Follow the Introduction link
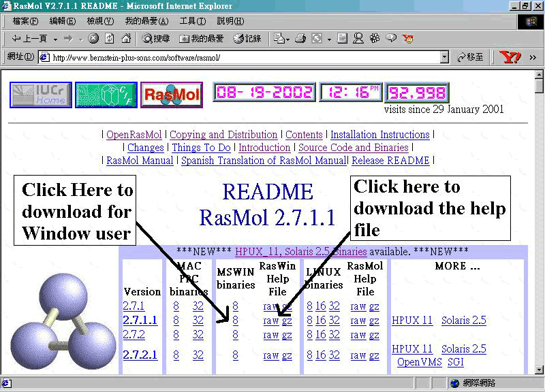Screen dimensions: 545x392 click(x=264, y=148)
